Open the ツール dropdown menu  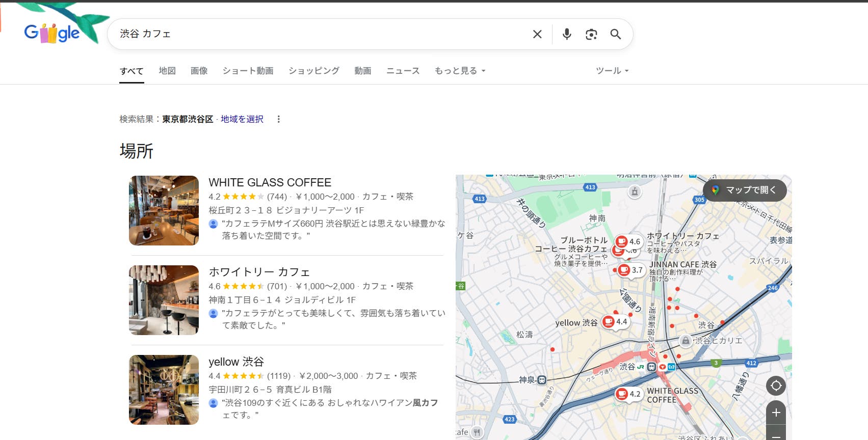point(612,71)
